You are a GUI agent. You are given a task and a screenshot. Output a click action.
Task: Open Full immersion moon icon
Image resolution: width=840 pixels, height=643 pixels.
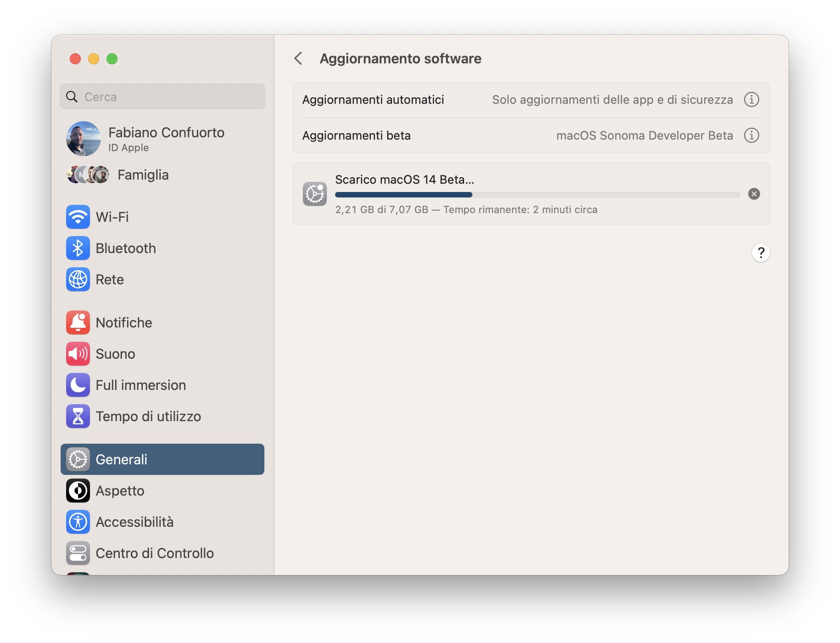click(78, 385)
